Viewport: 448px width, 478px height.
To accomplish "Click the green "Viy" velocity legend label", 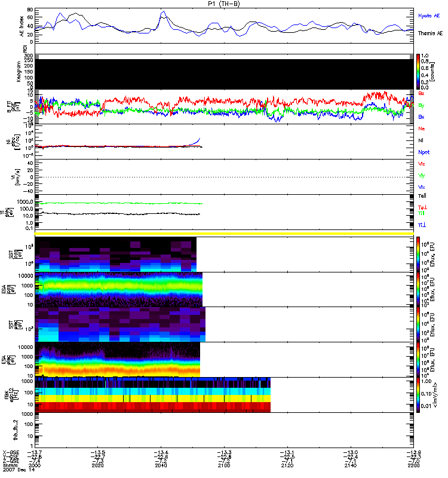I will pos(421,176).
